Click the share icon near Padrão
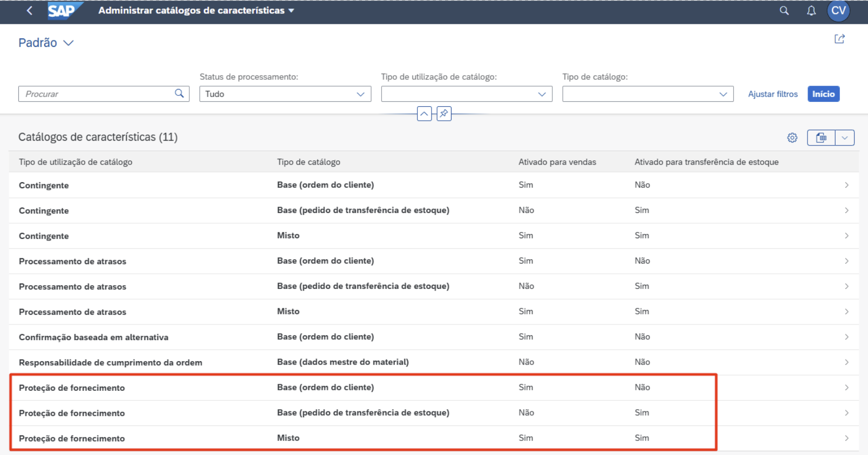This screenshot has height=455, width=868. [839, 39]
